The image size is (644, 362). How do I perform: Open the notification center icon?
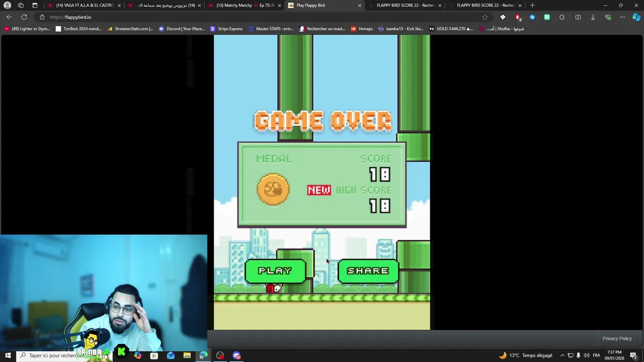tap(634, 355)
